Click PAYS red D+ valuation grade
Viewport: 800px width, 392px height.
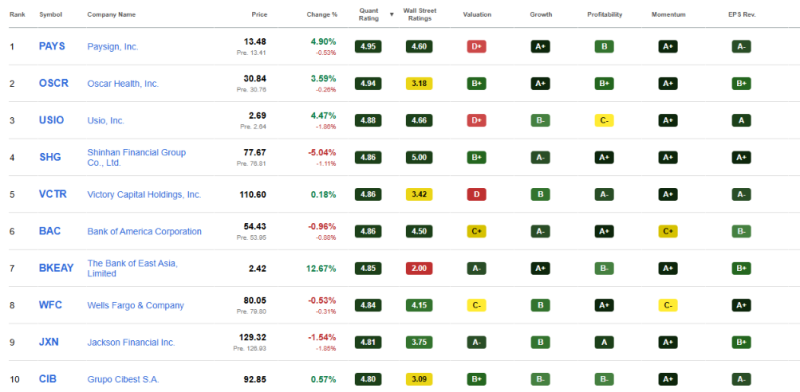477,46
